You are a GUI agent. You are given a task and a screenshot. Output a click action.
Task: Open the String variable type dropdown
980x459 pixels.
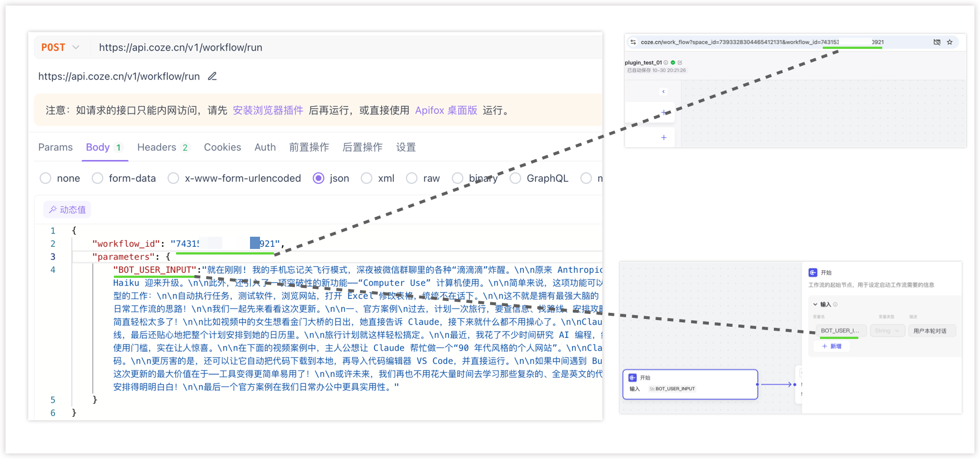(x=887, y=331)
